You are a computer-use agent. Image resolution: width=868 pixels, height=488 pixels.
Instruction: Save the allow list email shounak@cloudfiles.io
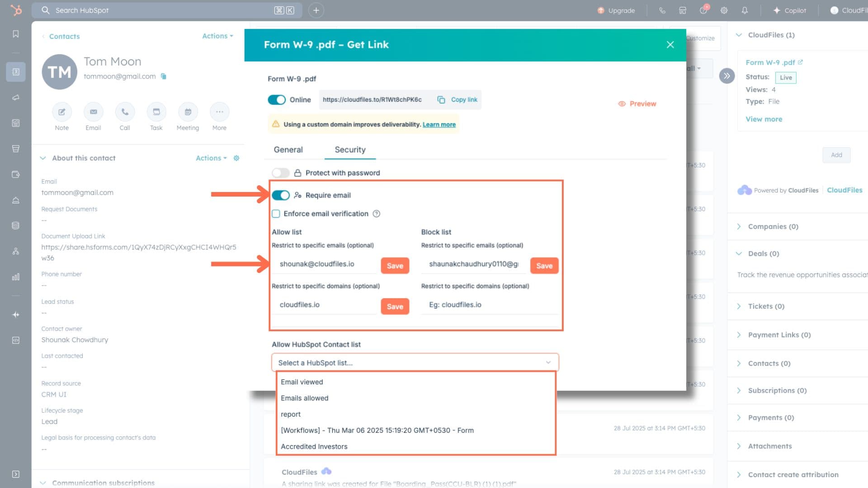[395, 266]
